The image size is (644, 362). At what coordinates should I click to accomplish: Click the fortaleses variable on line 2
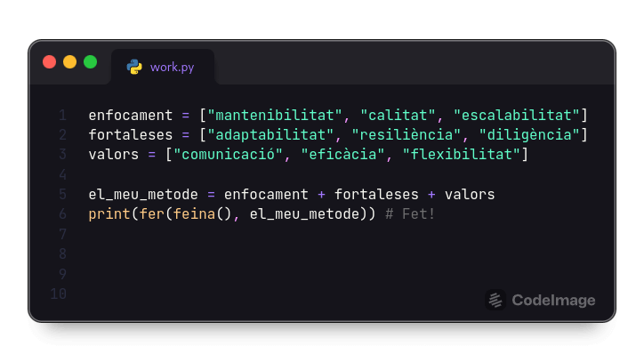tap(131, 135)
